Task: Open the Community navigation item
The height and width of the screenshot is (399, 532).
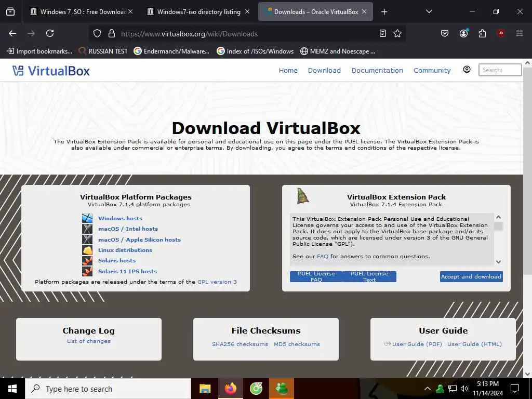Action: point(432,70)
